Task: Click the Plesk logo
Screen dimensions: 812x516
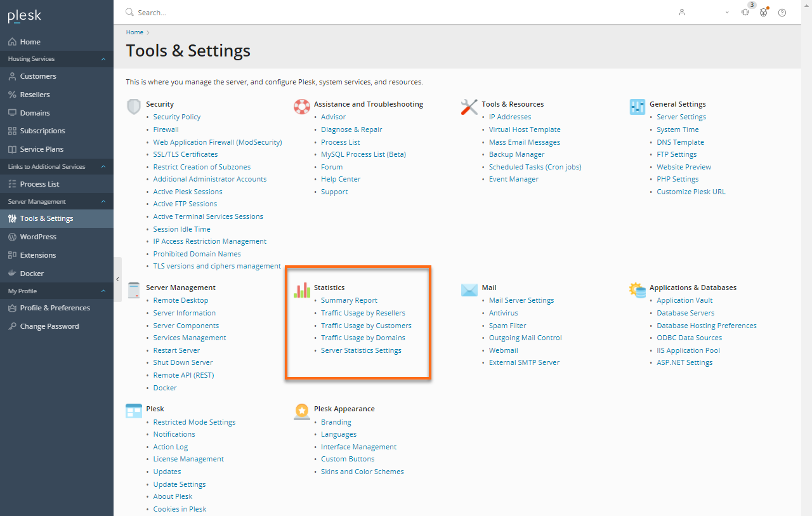Action: 24,15
